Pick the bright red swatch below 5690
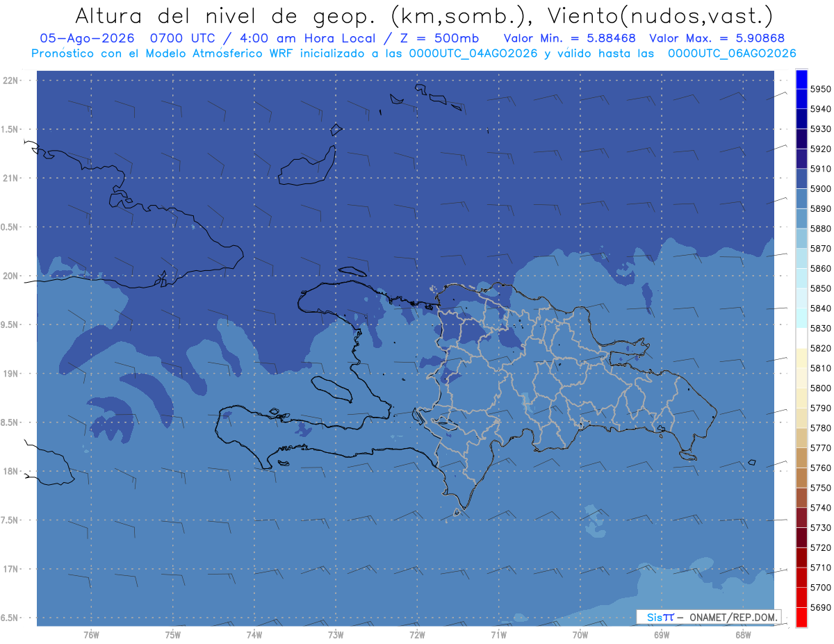 (801, 618)
